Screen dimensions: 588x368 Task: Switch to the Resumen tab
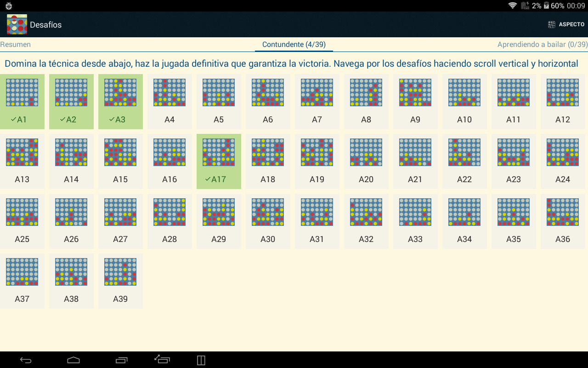[x=16, y=45]
